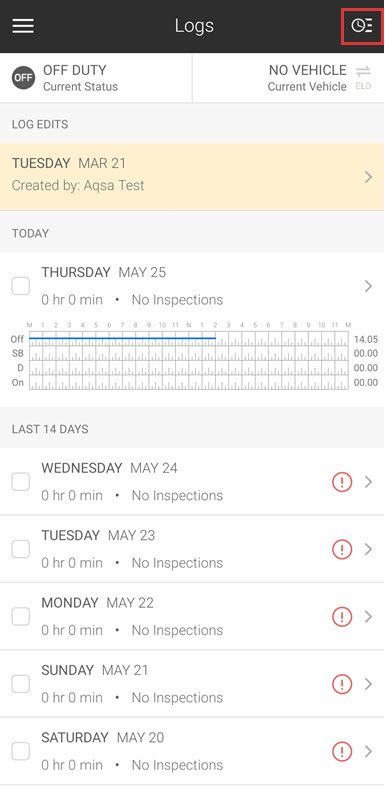Check the Sunday May 21 log checkbox
The height and width of the screenshot is (789, 385).
tap(21, 684)
